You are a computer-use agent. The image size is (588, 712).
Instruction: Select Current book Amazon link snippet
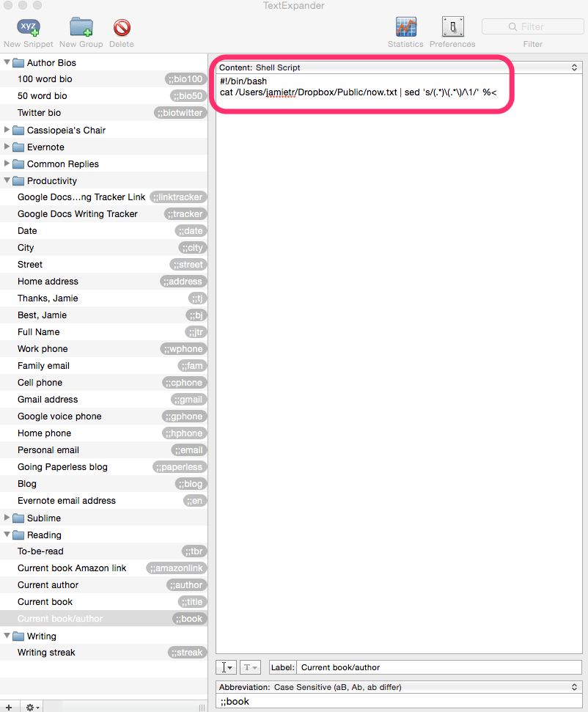[103, 568]
